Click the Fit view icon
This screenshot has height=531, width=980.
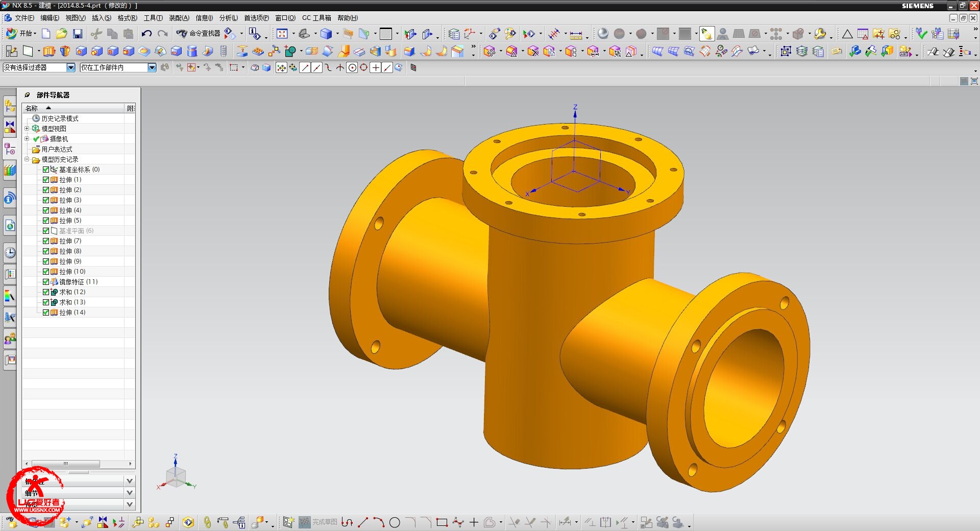[x=282, y=34]
